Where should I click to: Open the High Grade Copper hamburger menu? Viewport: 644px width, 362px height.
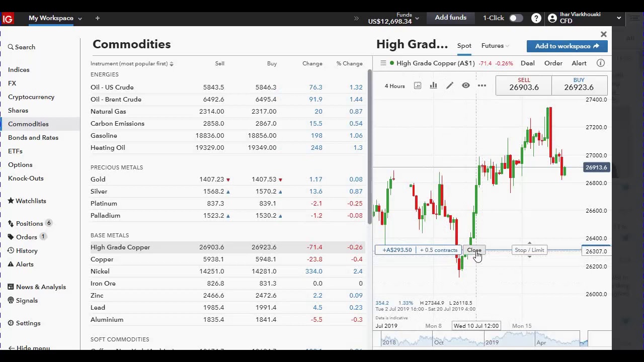(383, 63)
